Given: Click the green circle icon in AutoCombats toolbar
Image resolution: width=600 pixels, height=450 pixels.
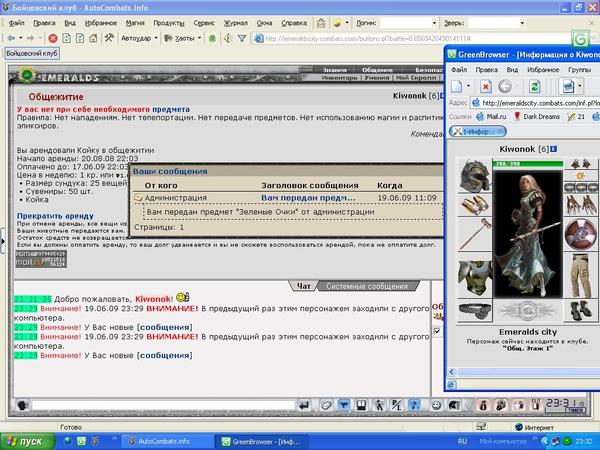Looking at the screenshot, I should pos(212,38).
